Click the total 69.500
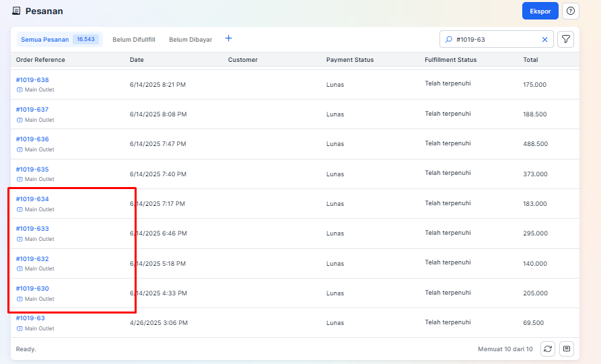The width and height of the screenshot is (601, 364). coord(533,323)
